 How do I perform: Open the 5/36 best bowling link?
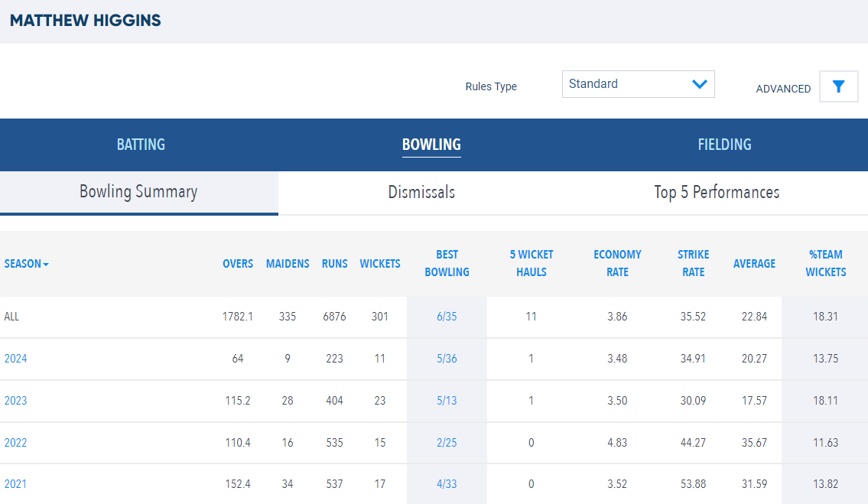(447, 359)
